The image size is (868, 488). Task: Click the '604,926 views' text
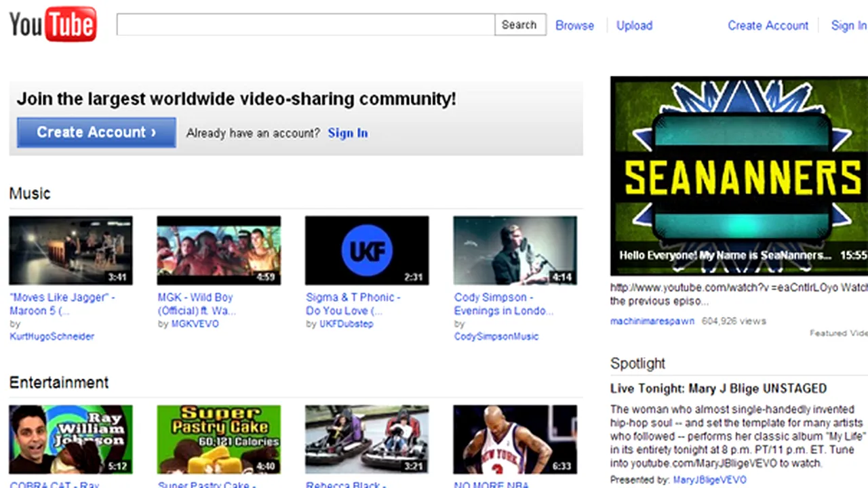pos(734,321)
